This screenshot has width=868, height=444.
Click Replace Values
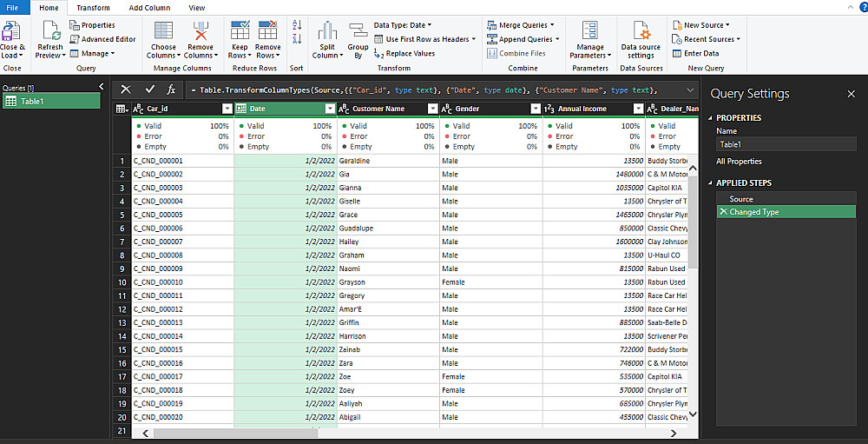coord(404,53)
